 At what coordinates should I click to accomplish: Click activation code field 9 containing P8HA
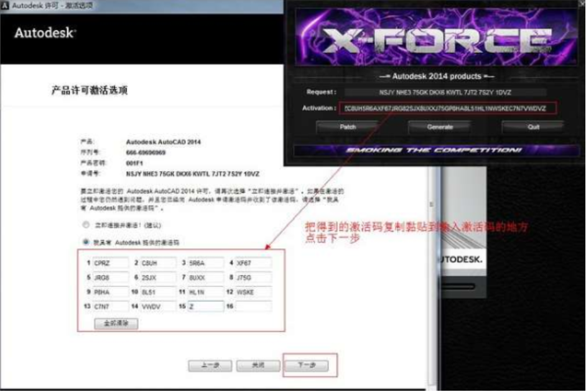point(110,292)
